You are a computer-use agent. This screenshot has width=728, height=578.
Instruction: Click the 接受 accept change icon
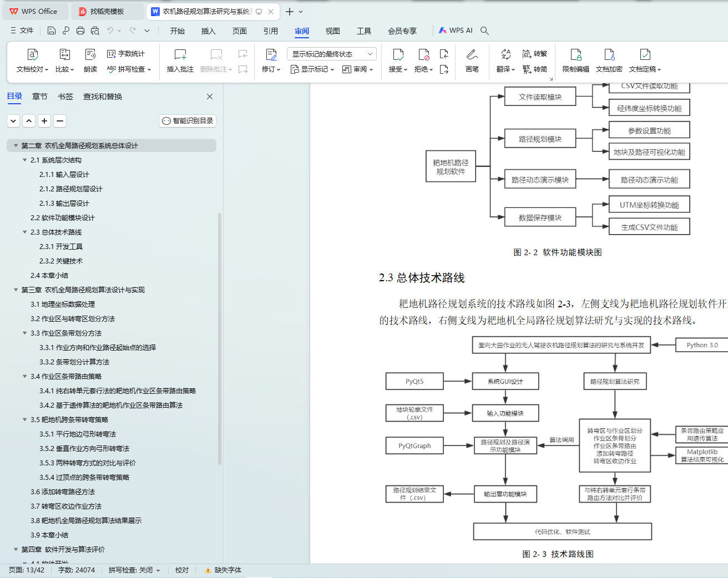point(398,54)
